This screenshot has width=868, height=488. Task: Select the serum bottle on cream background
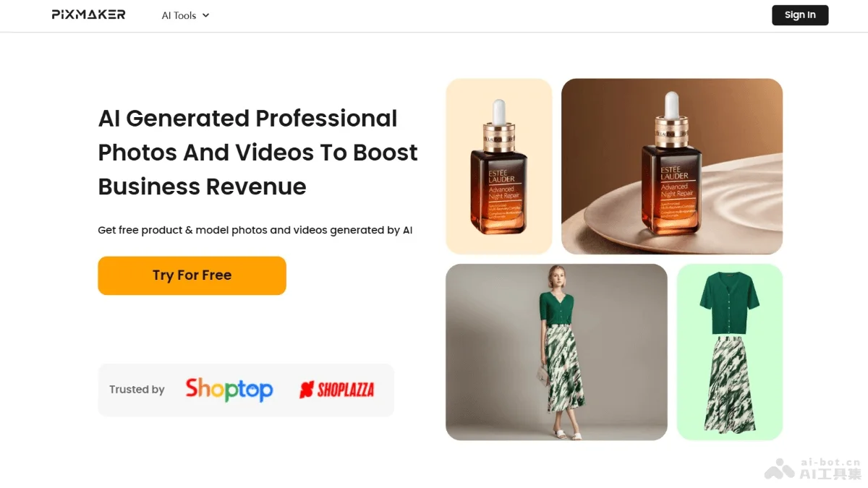(499, 166)
